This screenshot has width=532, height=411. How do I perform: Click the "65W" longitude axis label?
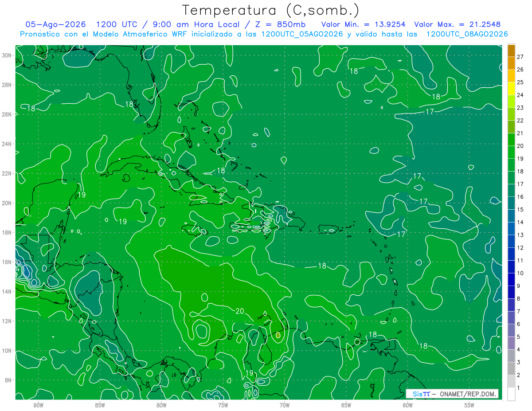[346, 405]
